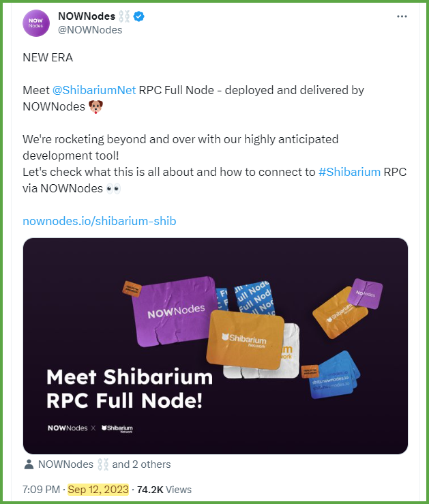Screen dimensions: 429x504
Task: View the 74.2K Views count
Action: coord(164,490)
